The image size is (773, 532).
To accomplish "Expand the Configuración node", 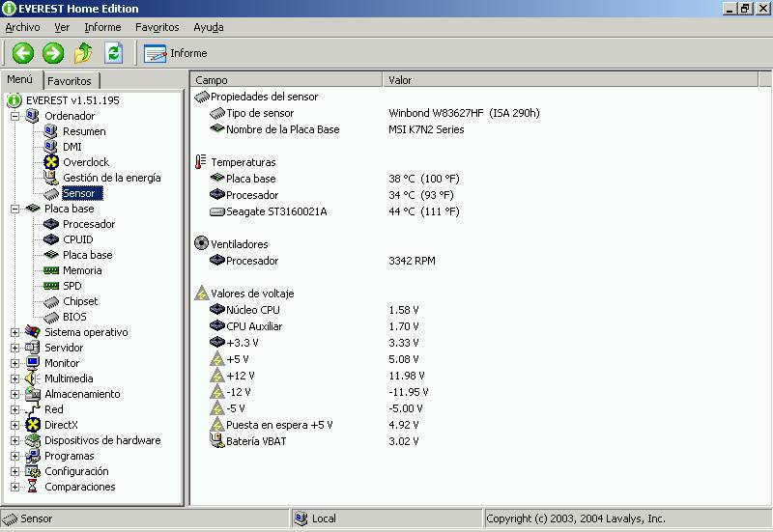I will click(14, 471).
